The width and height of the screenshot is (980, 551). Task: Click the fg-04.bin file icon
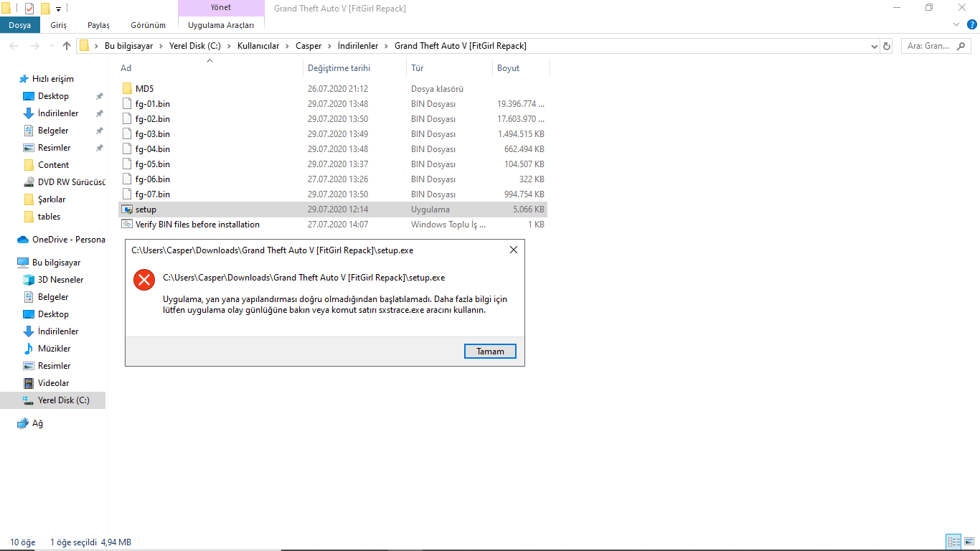127,149
